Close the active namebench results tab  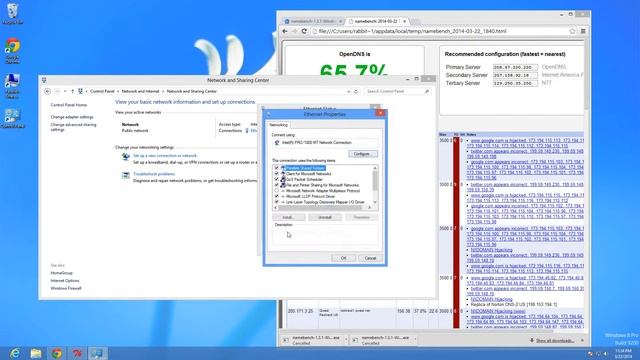coord(404,21)
